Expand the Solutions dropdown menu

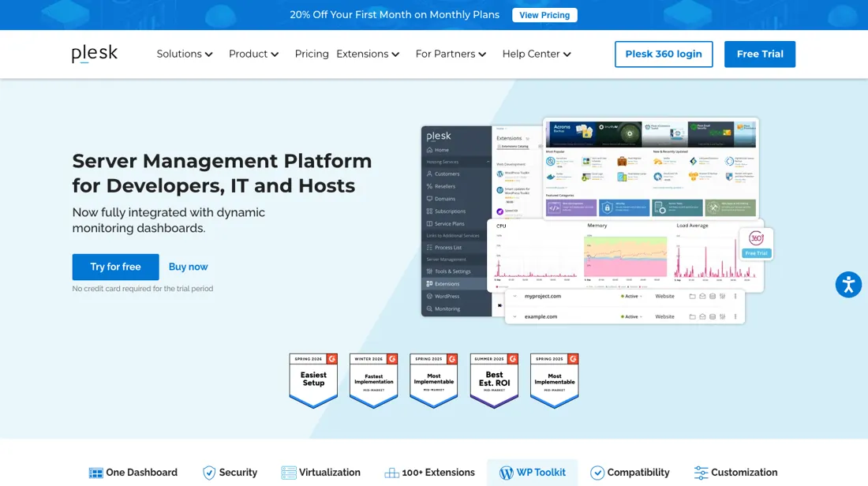[x=185, y=54]
